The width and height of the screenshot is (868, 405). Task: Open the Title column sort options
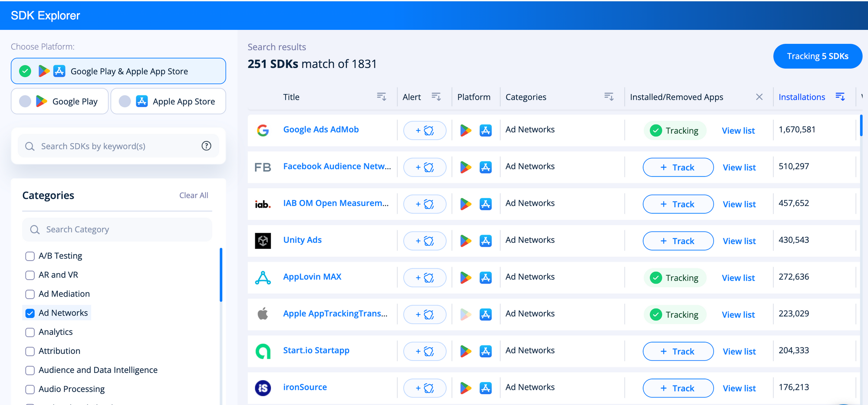coord(381,97)
